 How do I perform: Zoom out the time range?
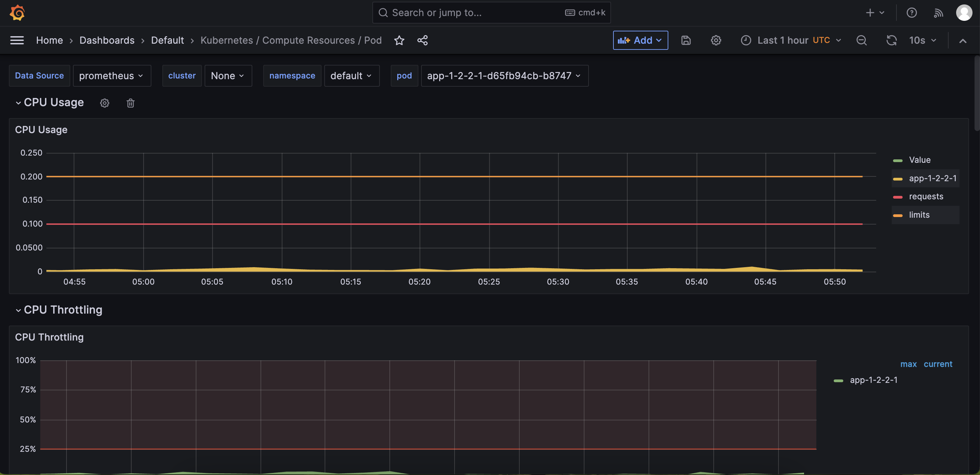pyautogui.click(x=861, y=40)
